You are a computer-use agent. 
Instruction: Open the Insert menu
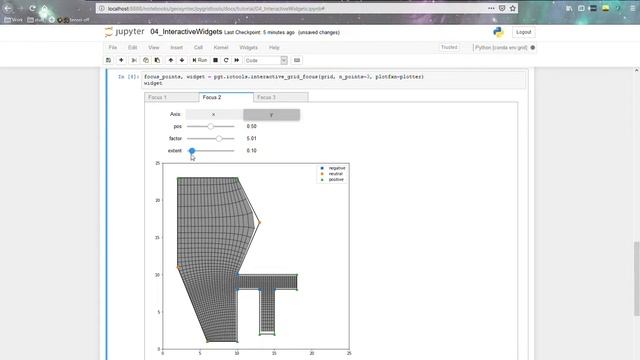pos(176,47)
